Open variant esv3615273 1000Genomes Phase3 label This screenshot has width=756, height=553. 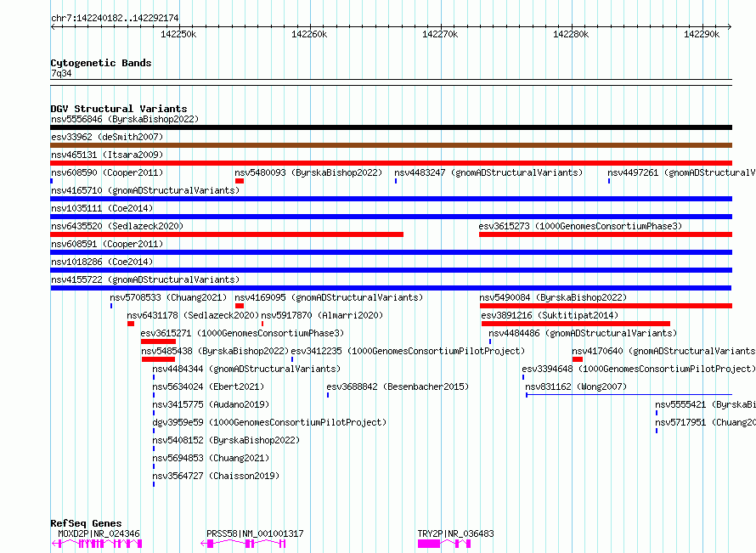click(x=580, y=226)
